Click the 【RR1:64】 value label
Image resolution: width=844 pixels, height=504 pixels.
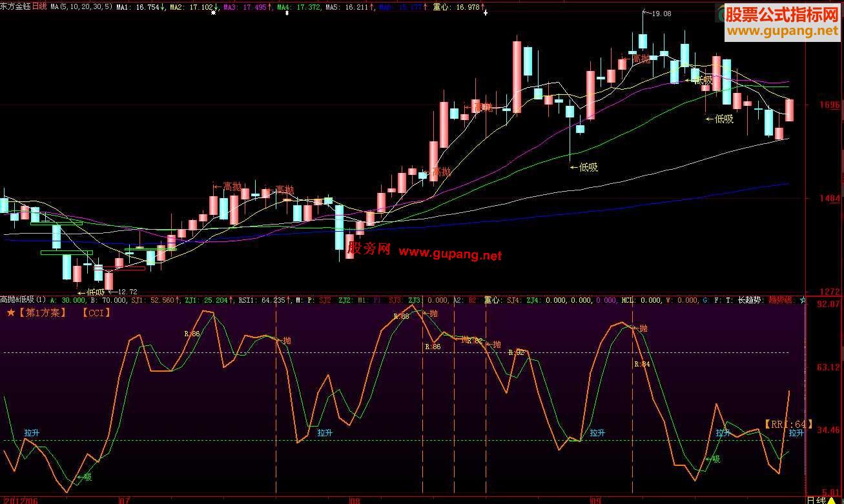(788, 424)
